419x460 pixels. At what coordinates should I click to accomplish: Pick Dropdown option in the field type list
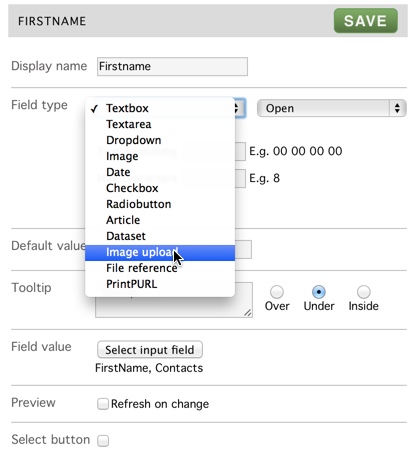coord(160,140)
